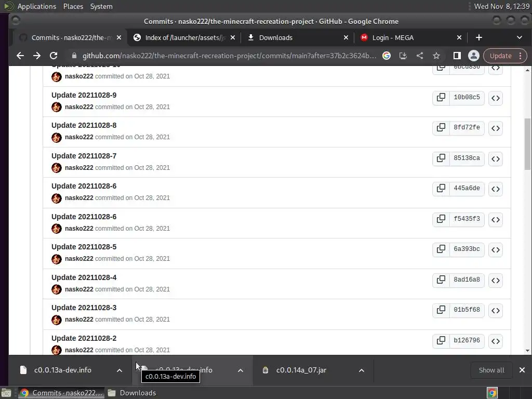This screenshot has width=532, height=399.
Task: Copy full SHA for commit 10b08c5
Action: tap(441, 97)
